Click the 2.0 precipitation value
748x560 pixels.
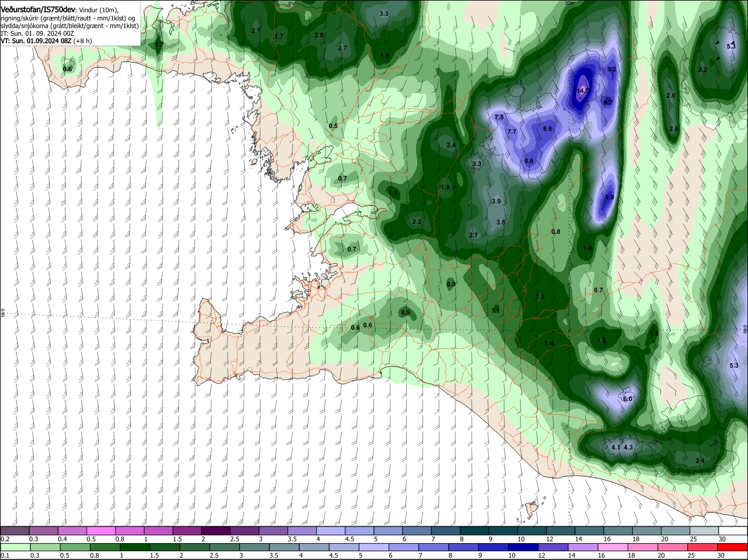click(319, 35)
